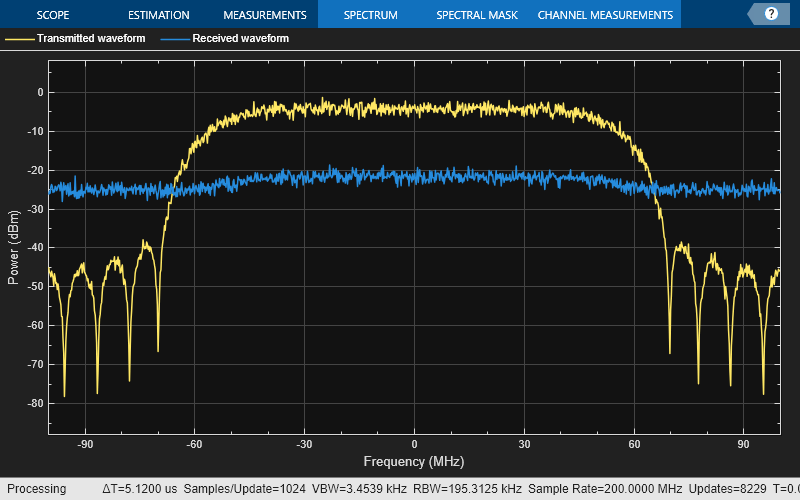The height and width of the screenshot is (500, 800).
Task: Toggle Transmitted waveform legend entry
Action: click(x=91, y=38)
